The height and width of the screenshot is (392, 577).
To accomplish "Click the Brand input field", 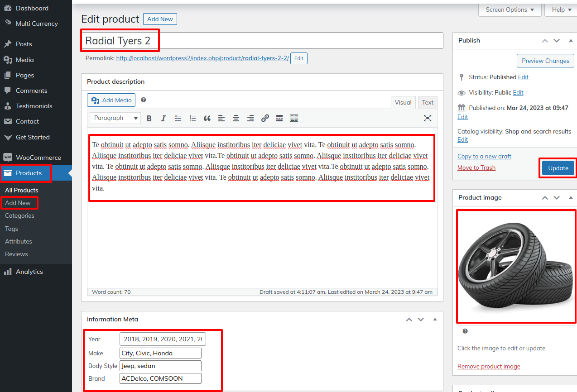I will tap(160, 378).
